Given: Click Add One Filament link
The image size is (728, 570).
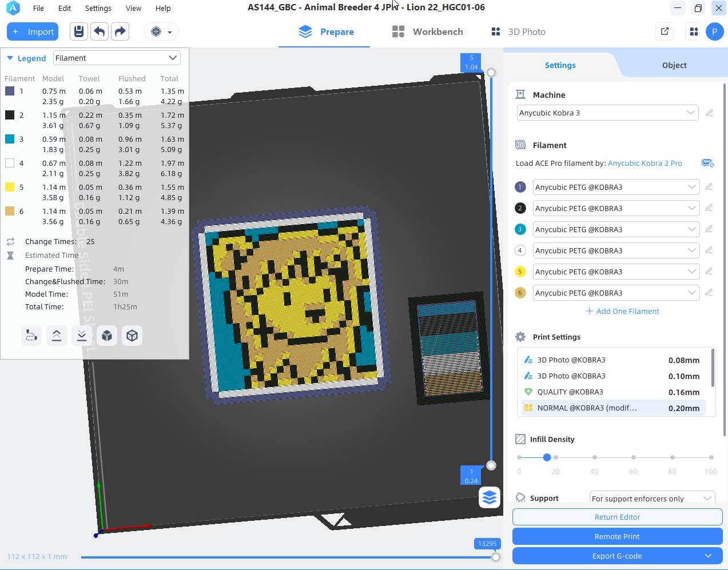Looking at the screenshot, I should pos(622,311).
